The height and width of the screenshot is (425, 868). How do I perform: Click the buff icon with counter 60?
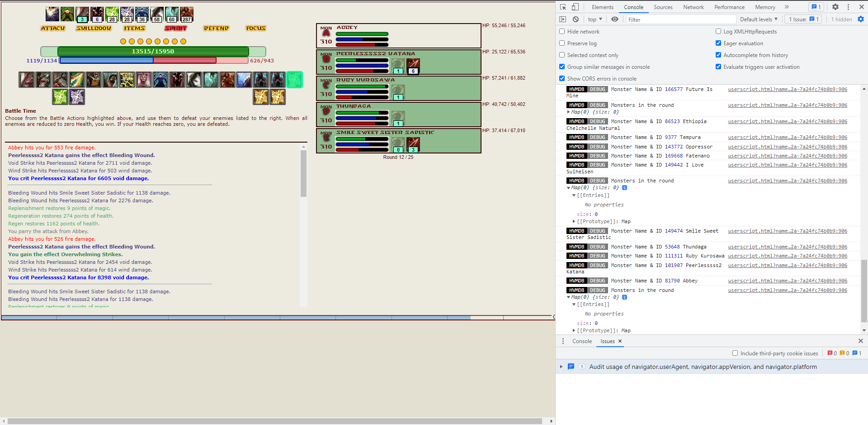pyautogui.click(x=172, y=14)
